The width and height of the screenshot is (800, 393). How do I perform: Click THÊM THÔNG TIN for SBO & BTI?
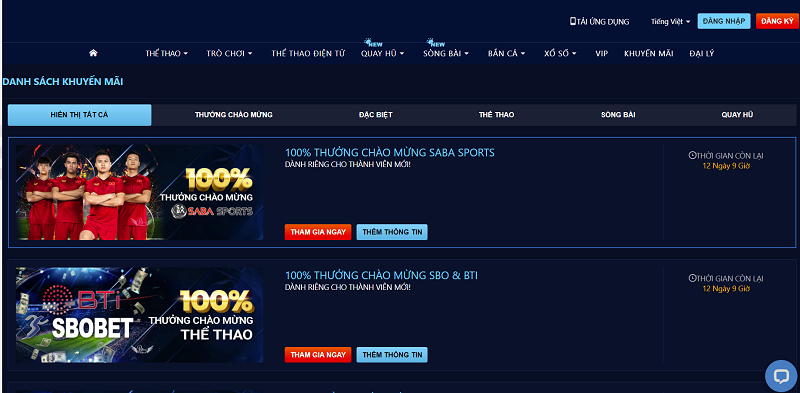point(392,355)
